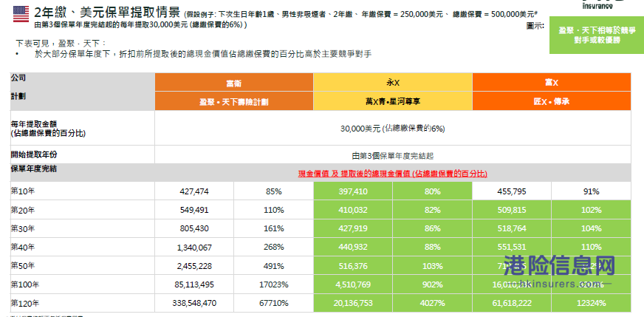Click the '第10年' row label

[23, 191]
